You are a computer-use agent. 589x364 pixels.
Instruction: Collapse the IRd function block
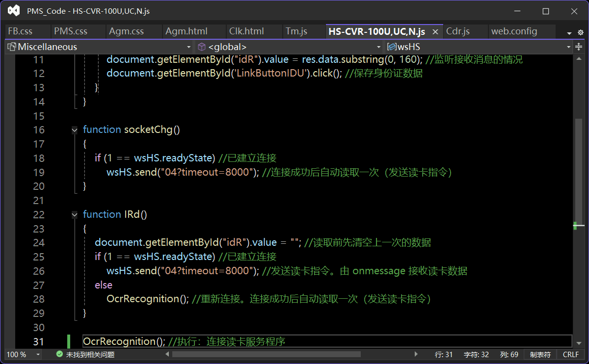pos(75,215)
